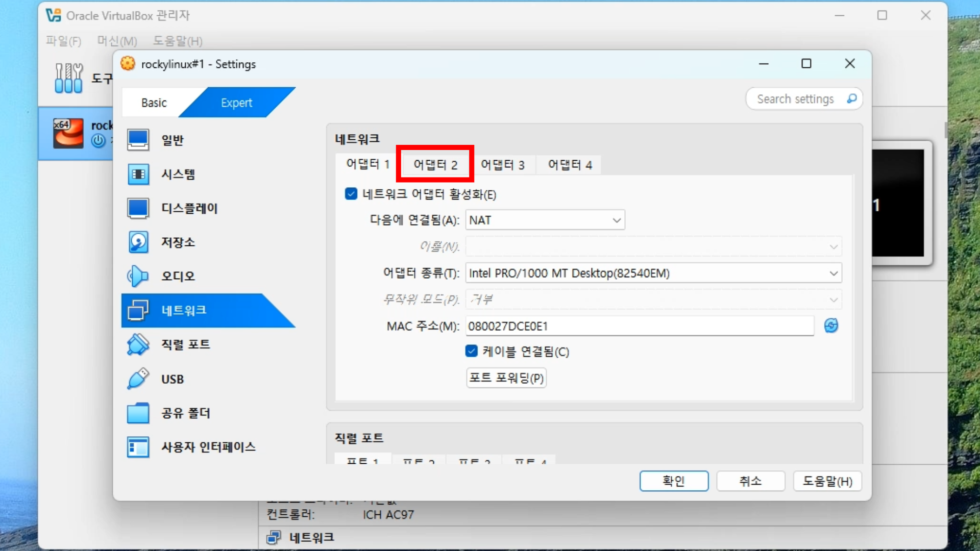Open the 디스플레이 (Display) monitor icon

[x=138, y=208]
